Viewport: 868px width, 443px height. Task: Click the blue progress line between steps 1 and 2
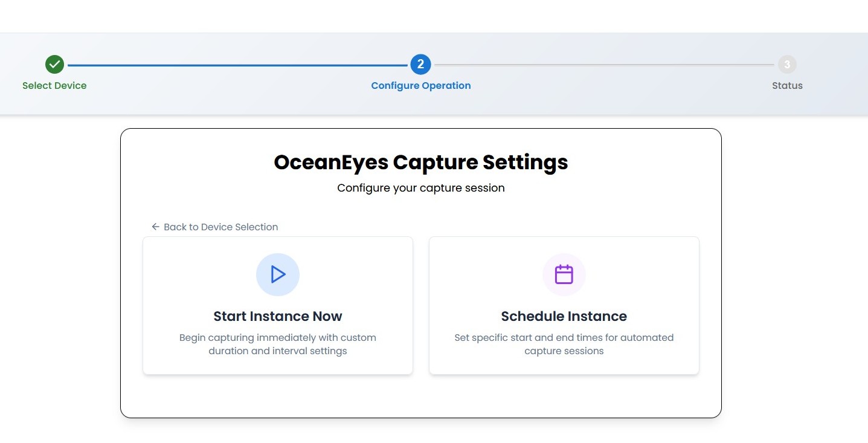pos(237,65)
